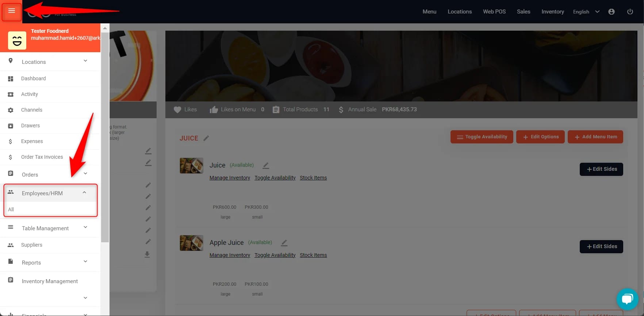Click the Channels gear icon
644x316 pixels.
(x=11, y=110)
